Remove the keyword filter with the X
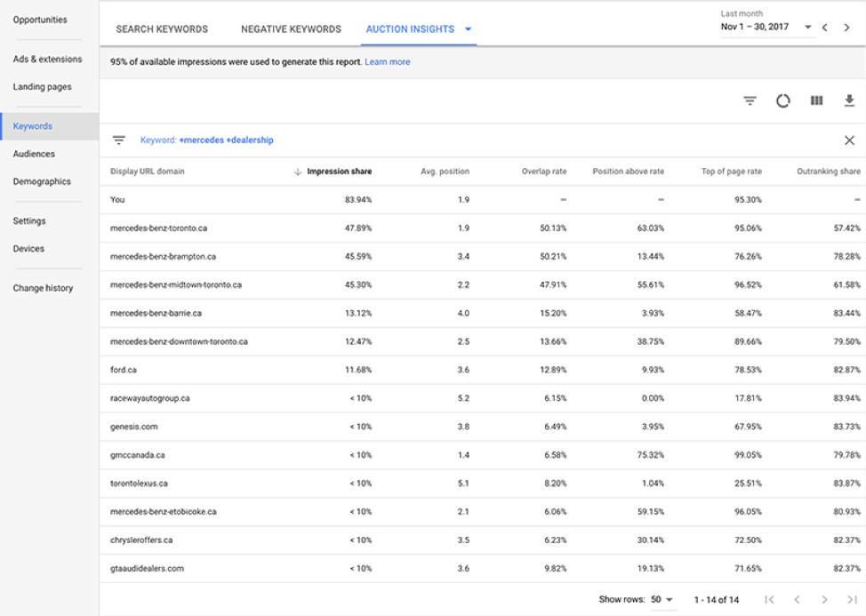This screenshot has width=866, height=616. (x=849, y=140)
